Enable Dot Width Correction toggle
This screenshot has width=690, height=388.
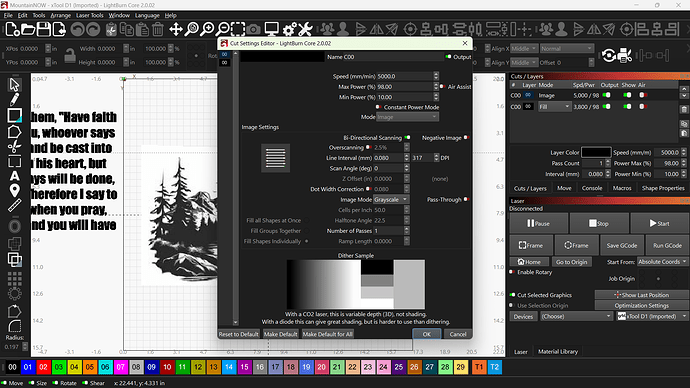[x=369, y=189]
